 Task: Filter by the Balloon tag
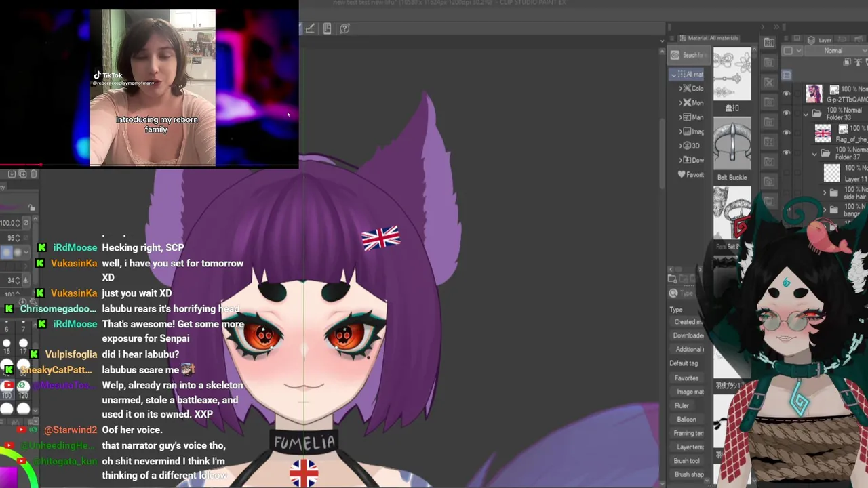coord(686,420)
